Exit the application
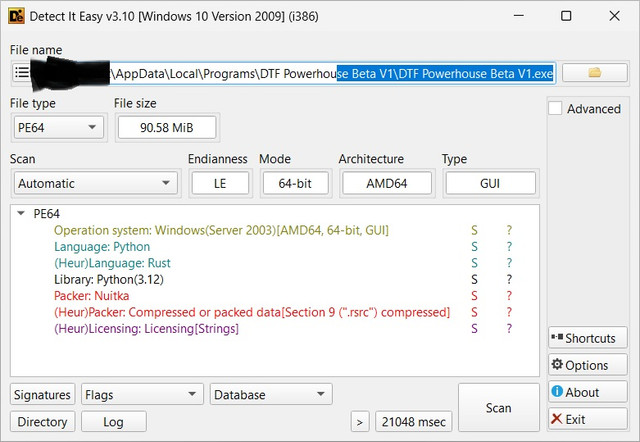The image size is (640, 442). (587, 419)
